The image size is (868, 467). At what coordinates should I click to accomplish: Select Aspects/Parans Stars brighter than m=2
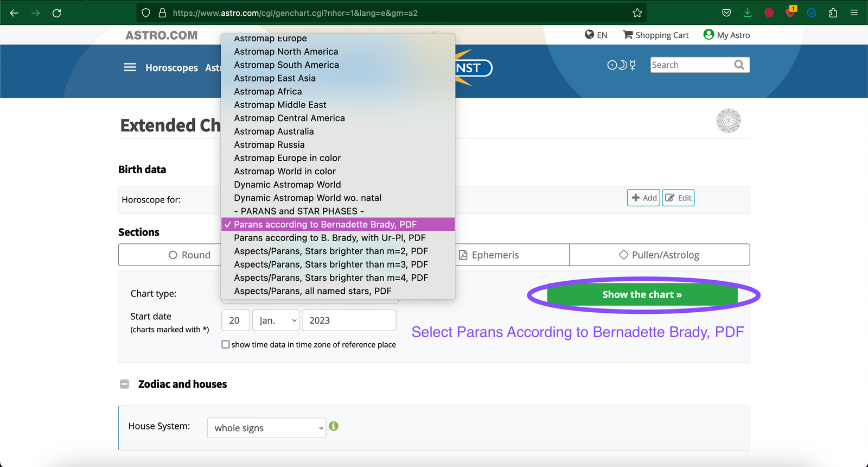pyautogui.click(x=338, y=251)
